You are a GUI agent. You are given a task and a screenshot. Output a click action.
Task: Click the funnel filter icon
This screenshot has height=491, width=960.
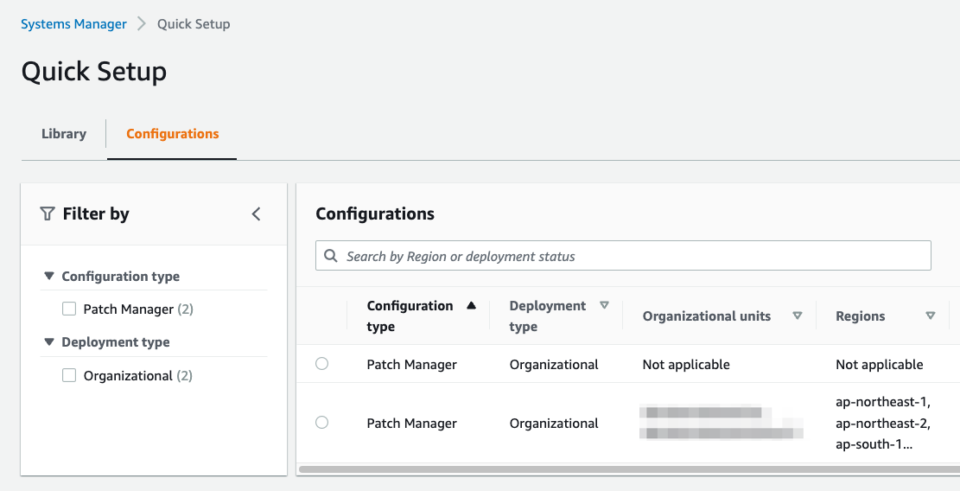point(47,214)
